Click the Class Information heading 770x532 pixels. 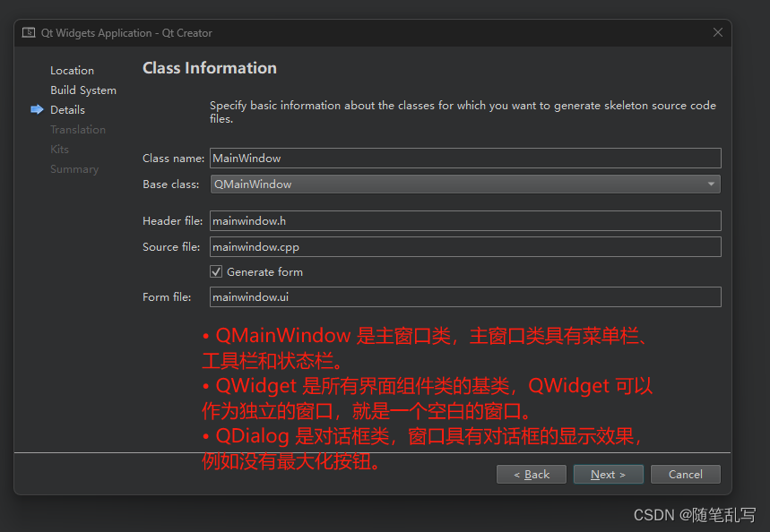click(x=209, y=68)
